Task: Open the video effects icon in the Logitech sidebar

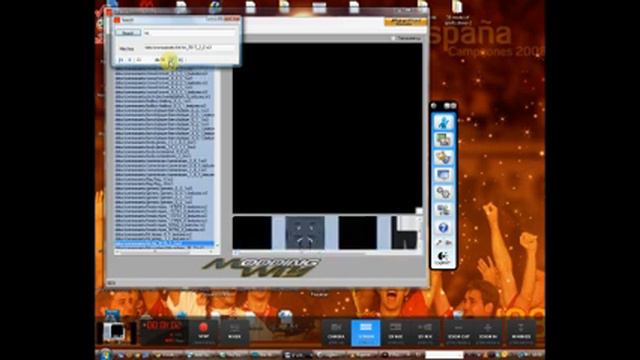Action: coord(443,158)
